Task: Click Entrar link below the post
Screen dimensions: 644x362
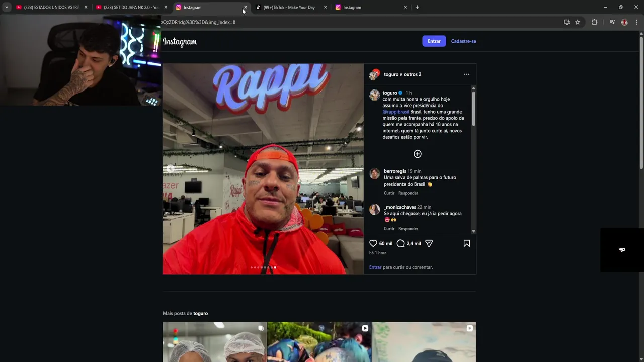Action: point(375,267)
